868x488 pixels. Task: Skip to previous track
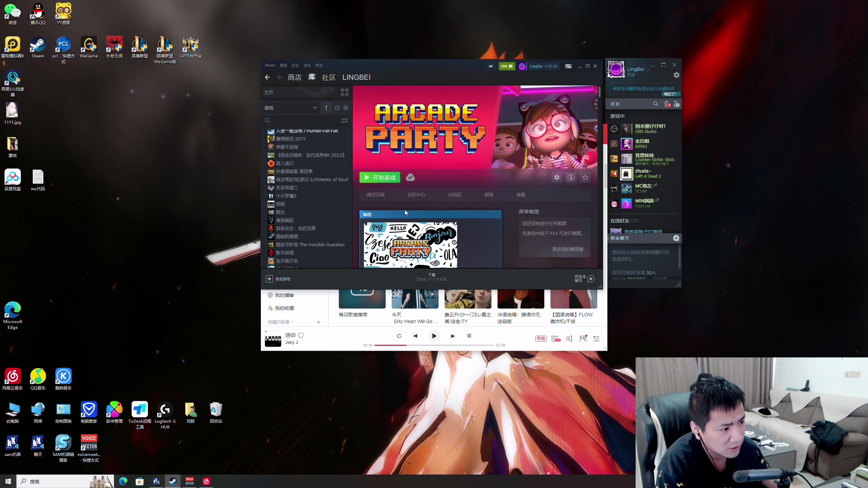(x=415, y=336)
